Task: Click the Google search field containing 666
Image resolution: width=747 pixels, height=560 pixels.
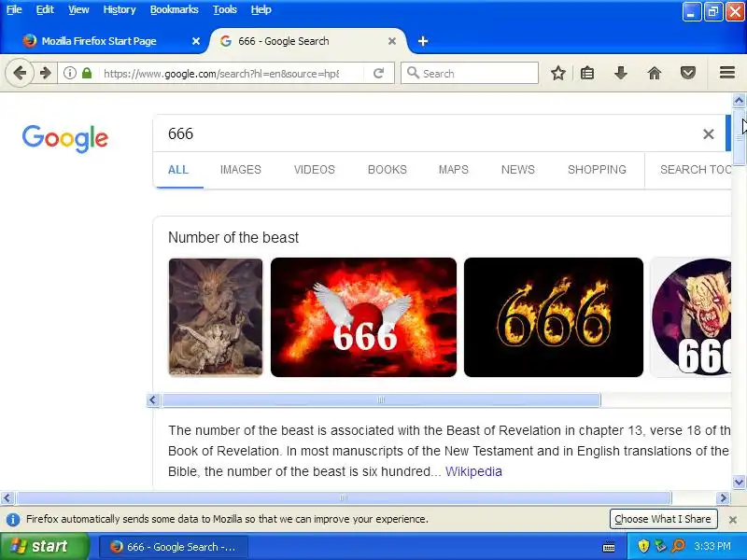Action: (x=427, y=133)
